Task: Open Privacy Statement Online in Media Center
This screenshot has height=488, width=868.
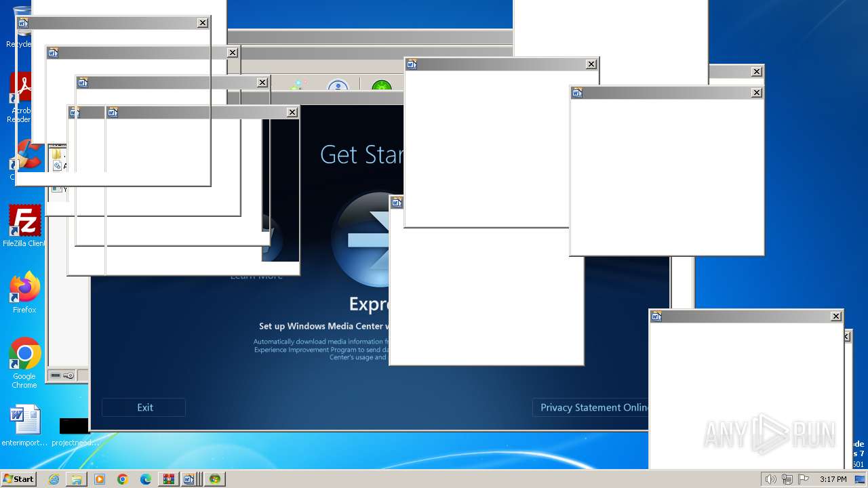Action: pos(590,407)
